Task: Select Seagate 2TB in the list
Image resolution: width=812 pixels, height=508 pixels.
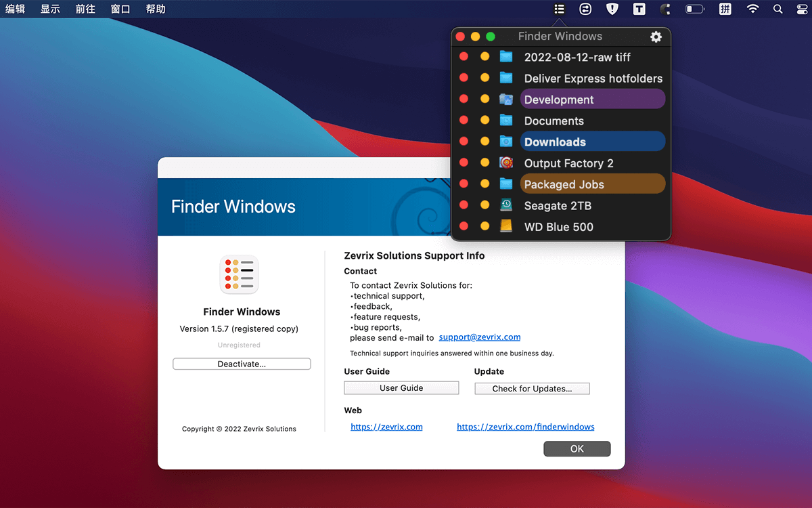Action: 558,205
